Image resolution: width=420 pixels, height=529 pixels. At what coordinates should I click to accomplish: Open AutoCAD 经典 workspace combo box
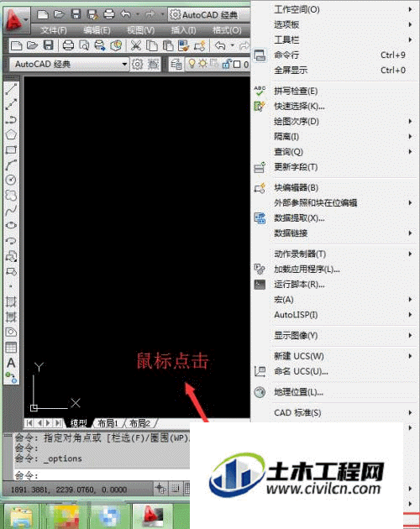tap(69, 64)
